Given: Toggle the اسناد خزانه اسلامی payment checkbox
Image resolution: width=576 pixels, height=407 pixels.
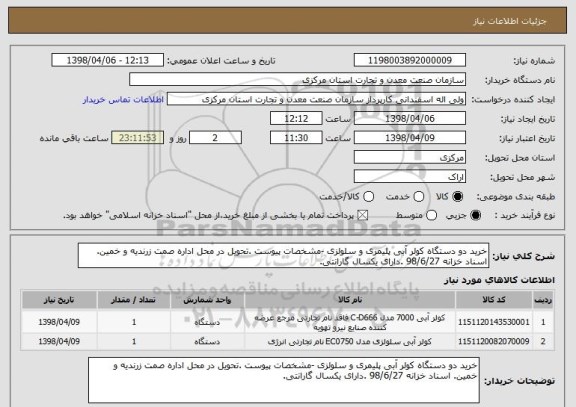Looking at the screenshot, I should tap(363, 215).
